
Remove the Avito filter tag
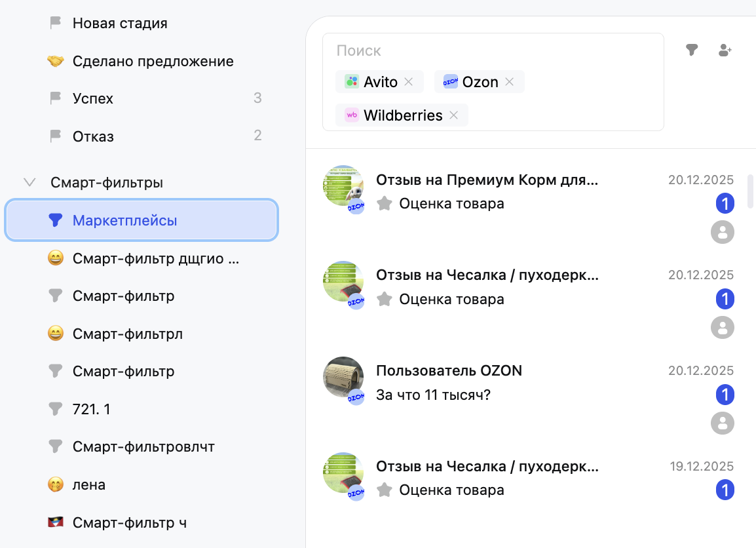[409, 82]
